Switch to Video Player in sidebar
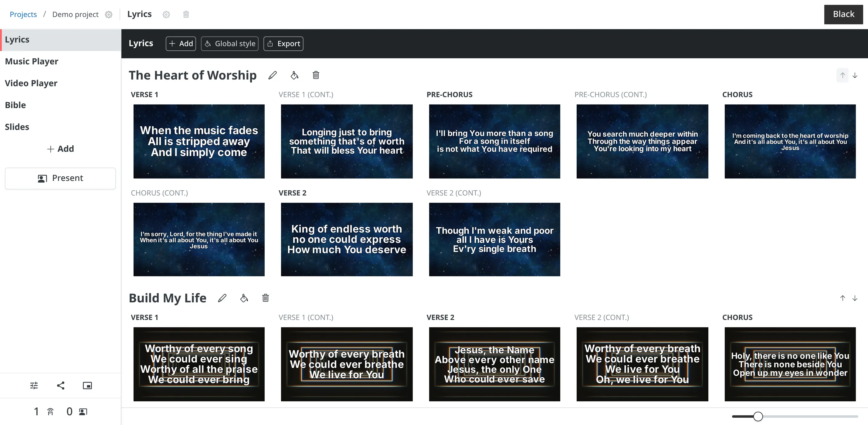 pyautogui.click(x=61, y=83)
